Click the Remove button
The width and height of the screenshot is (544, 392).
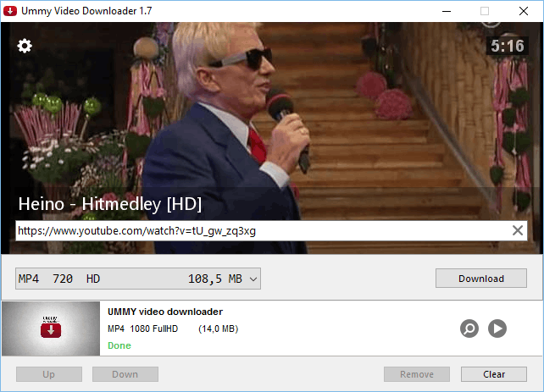(417, 374)
